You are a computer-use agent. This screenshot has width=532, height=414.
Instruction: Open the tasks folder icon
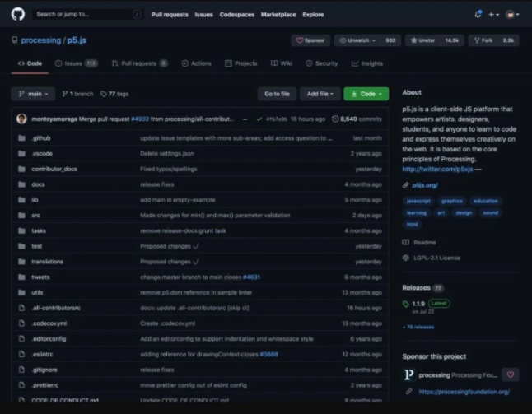coord(21,230)
